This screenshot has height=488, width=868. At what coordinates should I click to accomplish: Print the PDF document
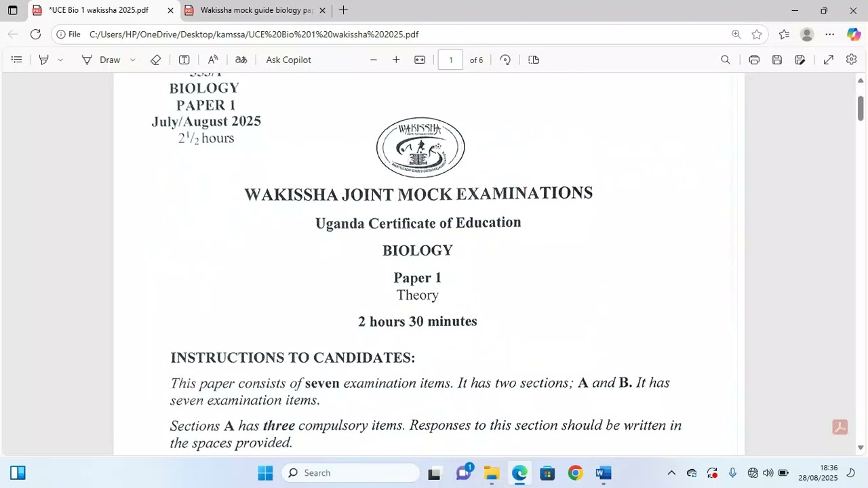coord(754,60)
